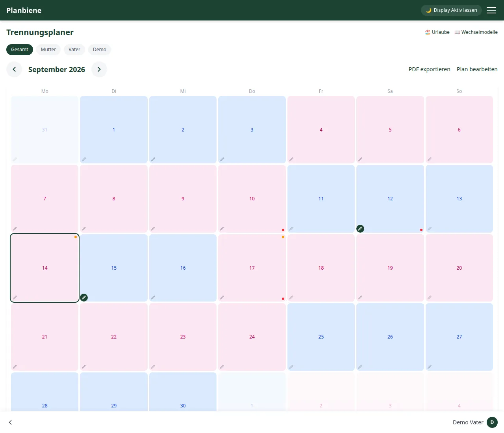Click the Planbiene logo
Image resolution: width=504 pixels, height=433 pixels.
click(x=24, y=10)
